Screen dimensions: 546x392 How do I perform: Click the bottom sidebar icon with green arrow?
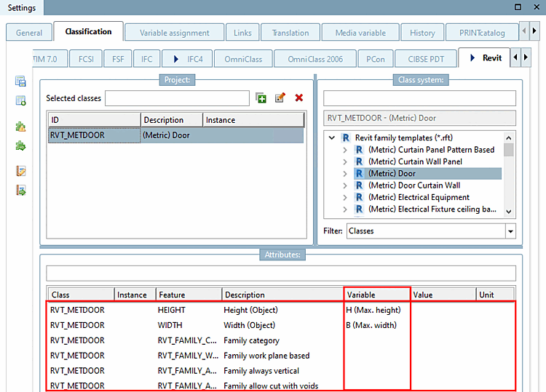(21, 191)
